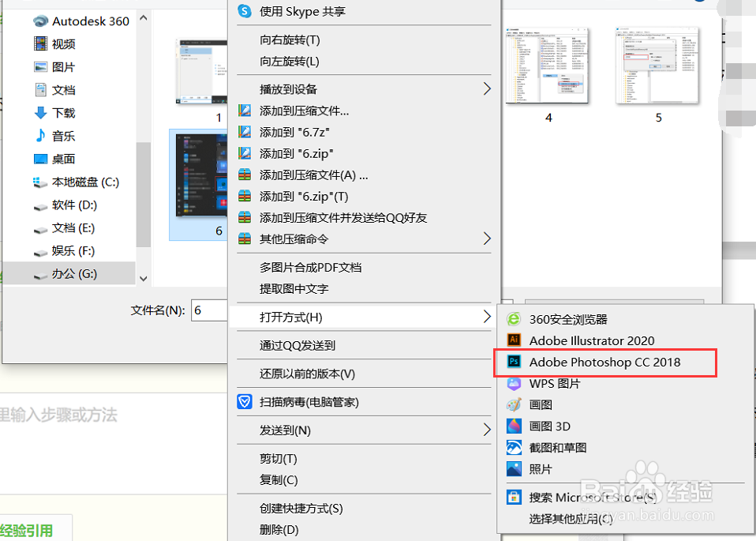Choose 提取图中文字
Screen dimensions: 756x541
pos(294,288)
